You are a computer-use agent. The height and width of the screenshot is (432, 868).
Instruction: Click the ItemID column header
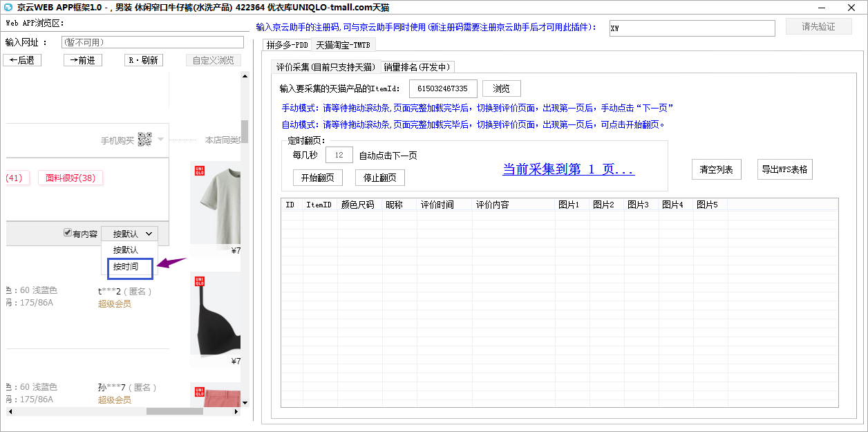319,205
